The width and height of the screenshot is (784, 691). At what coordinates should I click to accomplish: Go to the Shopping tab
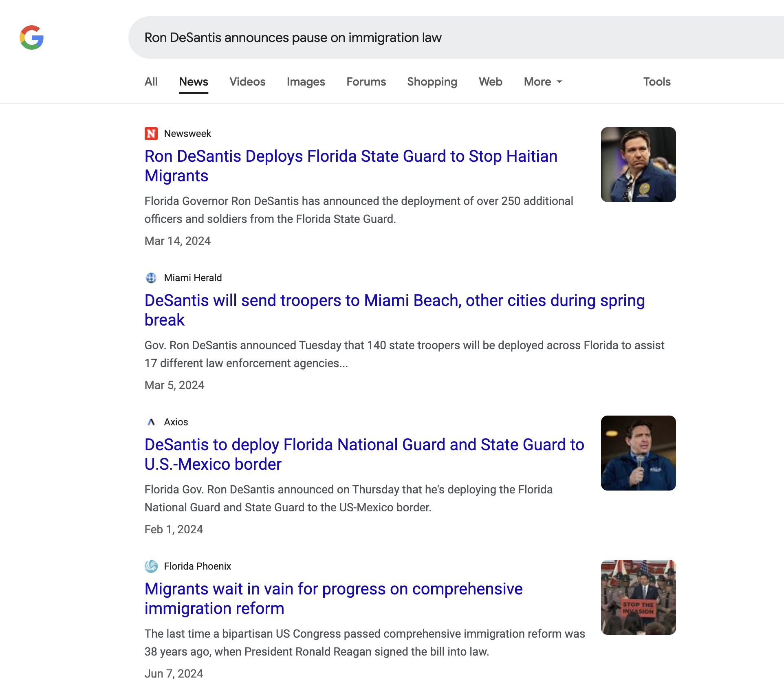click(x=432, y=82)
